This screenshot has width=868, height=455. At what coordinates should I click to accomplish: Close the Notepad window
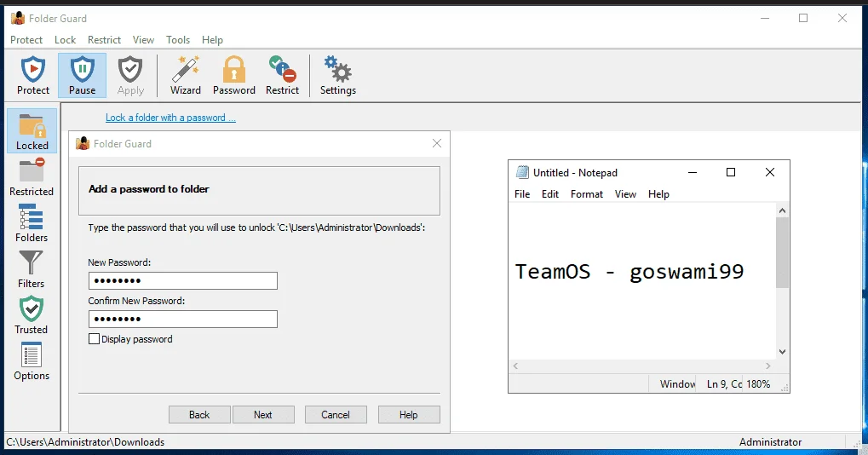click(769, 172)
